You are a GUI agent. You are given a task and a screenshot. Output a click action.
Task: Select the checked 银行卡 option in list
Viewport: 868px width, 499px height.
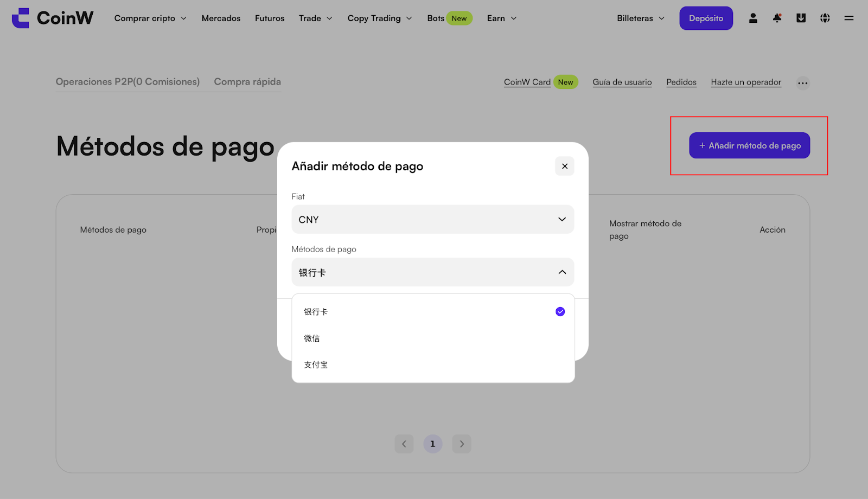point(433,312)
